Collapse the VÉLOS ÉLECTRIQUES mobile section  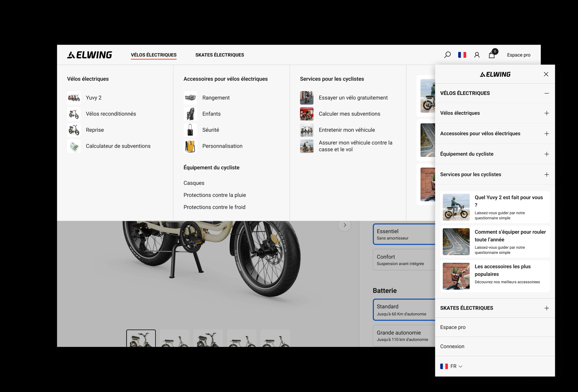546,93
